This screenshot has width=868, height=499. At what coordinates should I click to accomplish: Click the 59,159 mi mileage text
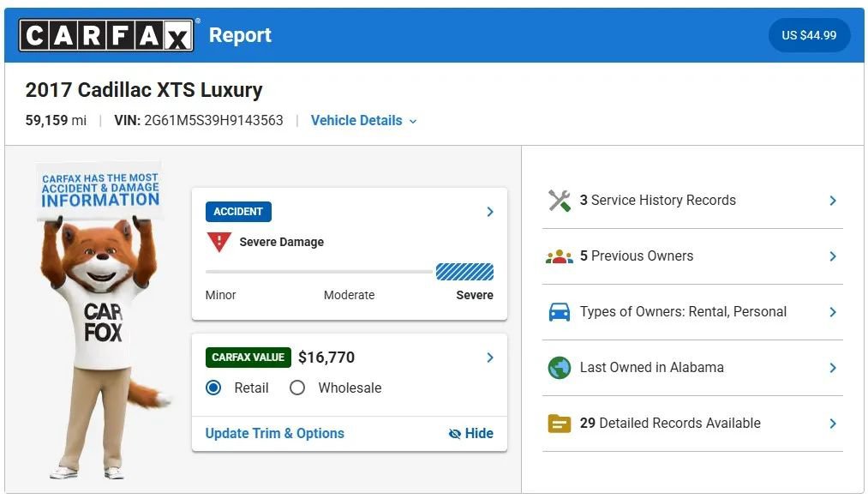[56, 120]
